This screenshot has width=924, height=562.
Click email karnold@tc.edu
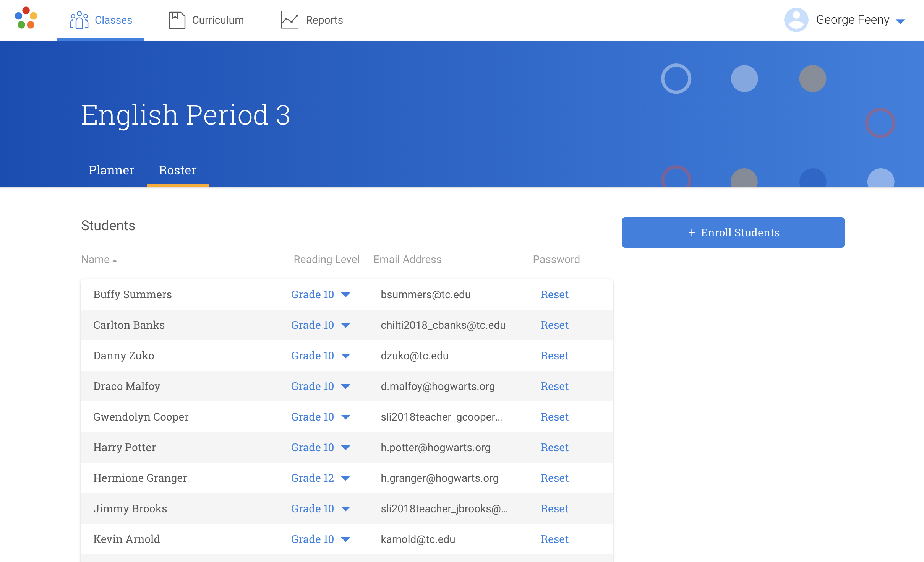coord(418,539)
